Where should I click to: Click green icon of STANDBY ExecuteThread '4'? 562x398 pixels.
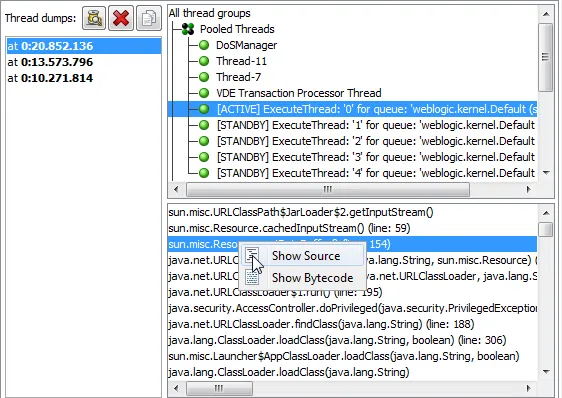pos(204,173)
